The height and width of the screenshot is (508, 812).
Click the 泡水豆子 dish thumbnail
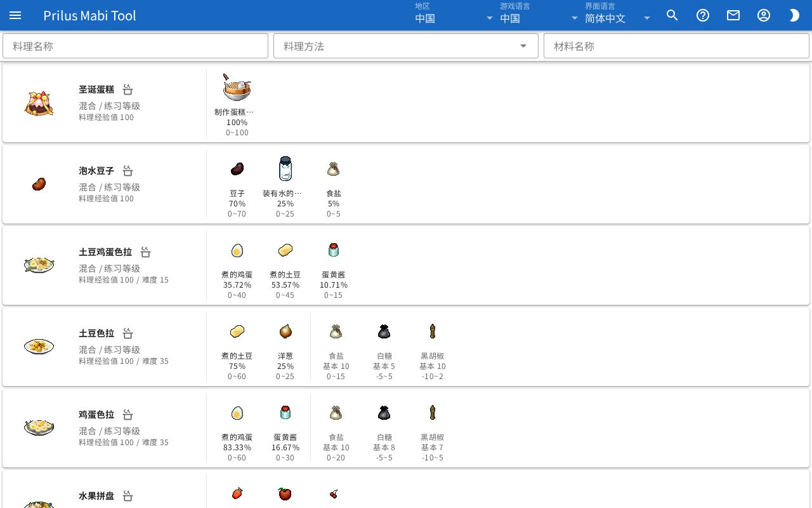pos(39,184)
